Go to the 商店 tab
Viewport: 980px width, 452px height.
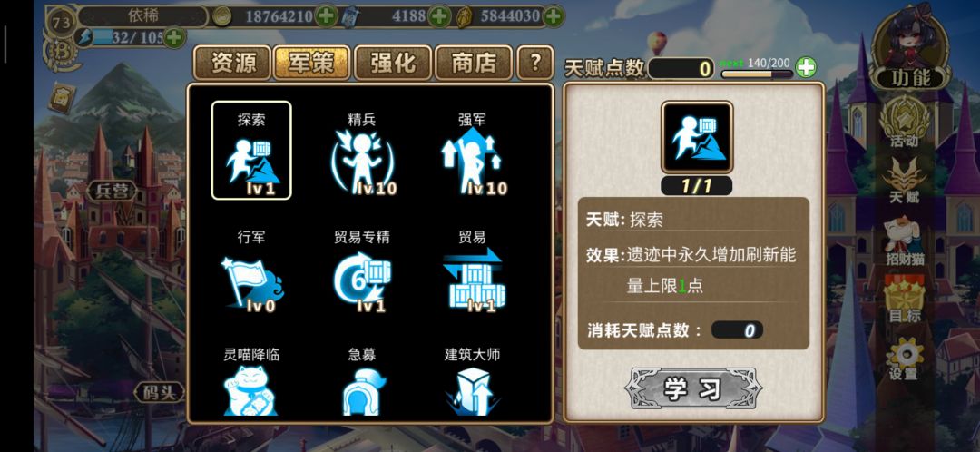point(474,63)
